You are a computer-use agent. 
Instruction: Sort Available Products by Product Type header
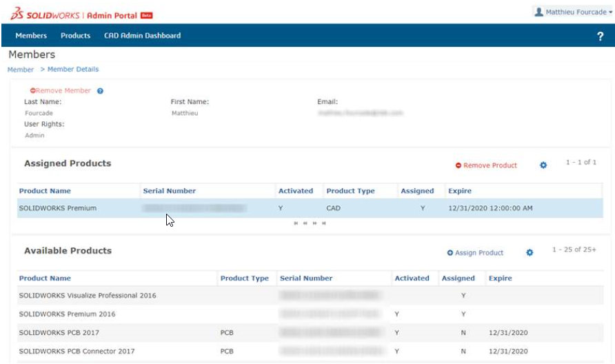tap(244, 279)
